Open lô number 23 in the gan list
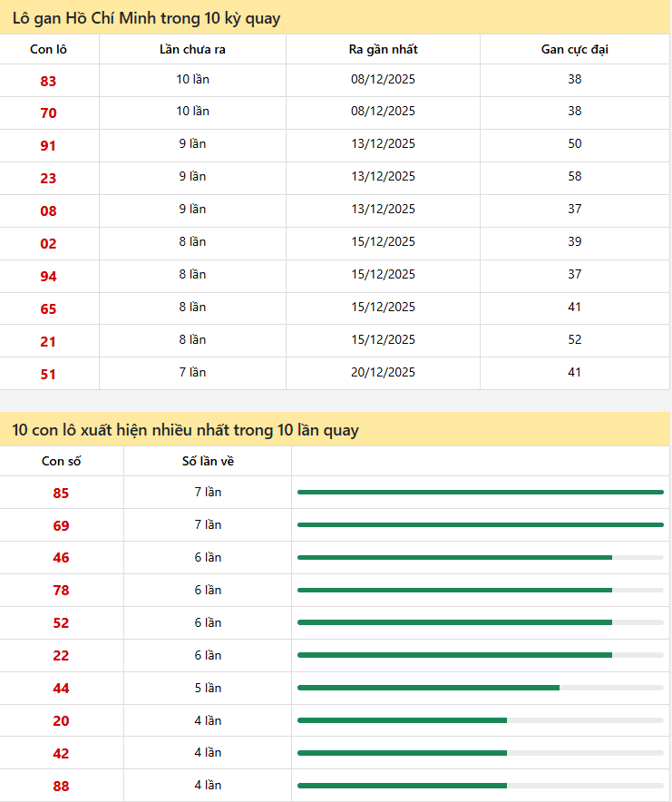 (x=48, y=179)
